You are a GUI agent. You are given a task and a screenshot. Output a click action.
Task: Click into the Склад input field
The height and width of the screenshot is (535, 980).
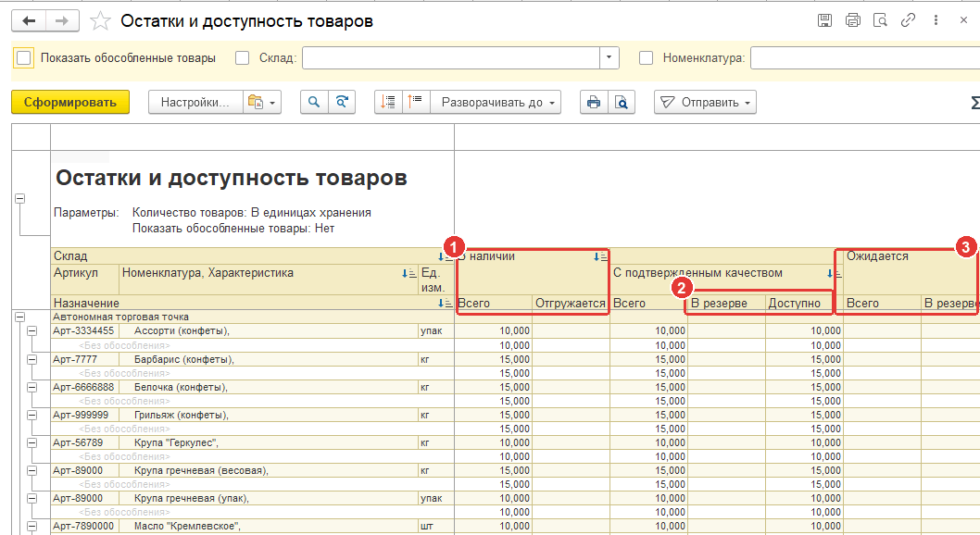(x=451, y=58)
